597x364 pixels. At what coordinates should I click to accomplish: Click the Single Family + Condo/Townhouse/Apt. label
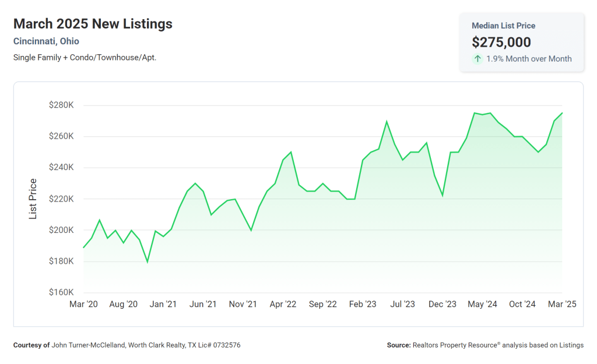[x=85, y=58]
